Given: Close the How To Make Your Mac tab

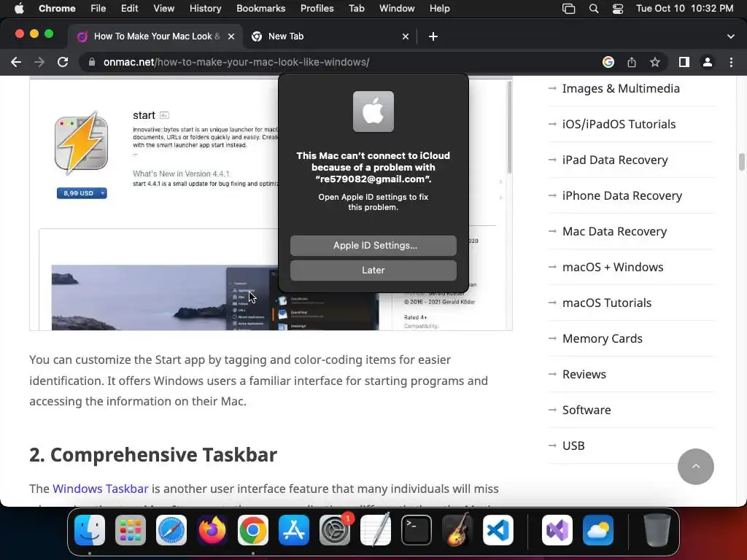Looking at the screenshot, I should point(231,36).
